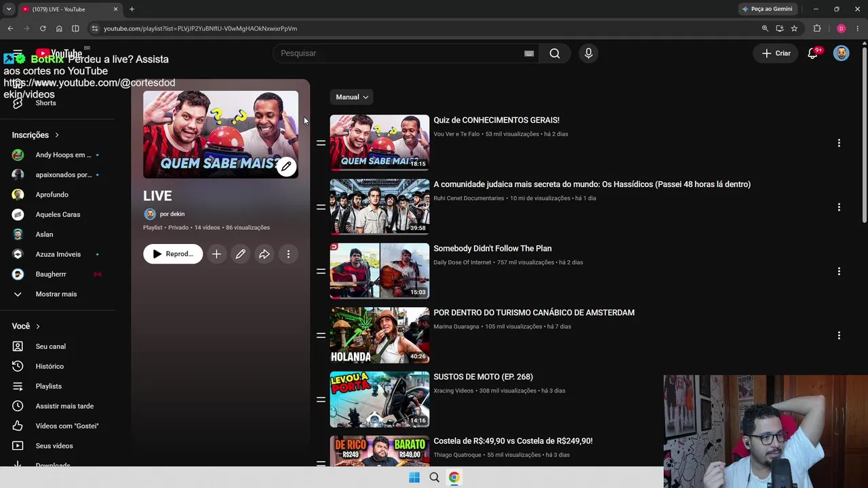Bookmark this page with the star icon

(x=794, y=28)
